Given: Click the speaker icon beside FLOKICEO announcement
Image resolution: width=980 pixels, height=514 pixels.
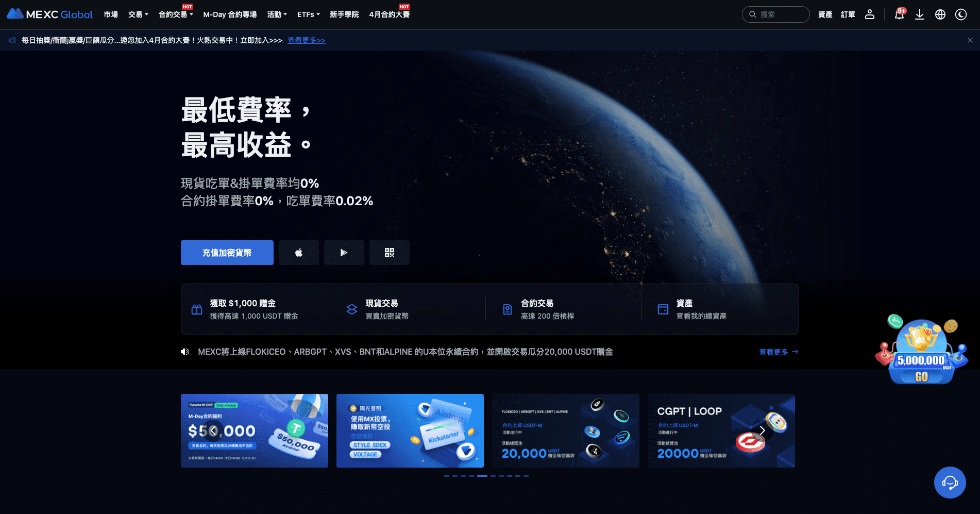Looking at the screenshot, I should (185, 352).
